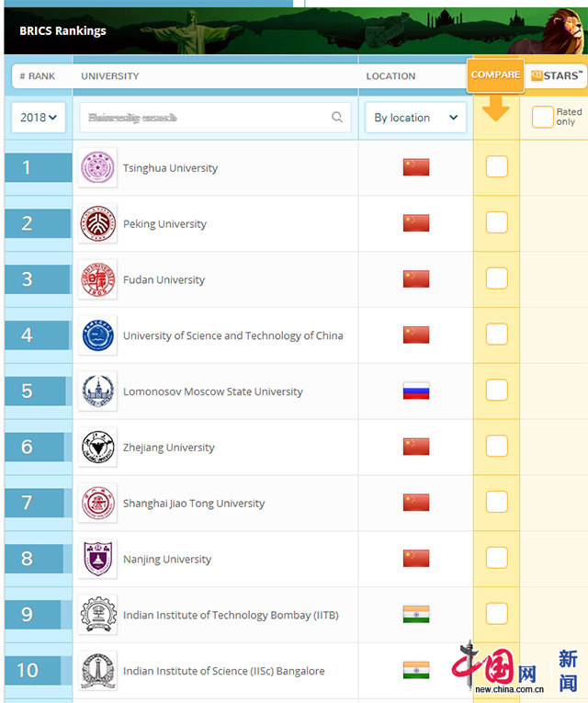Check compare box for Shanghai Jiao Tong
Screen dimensions: 588x703
click(496, 502)
